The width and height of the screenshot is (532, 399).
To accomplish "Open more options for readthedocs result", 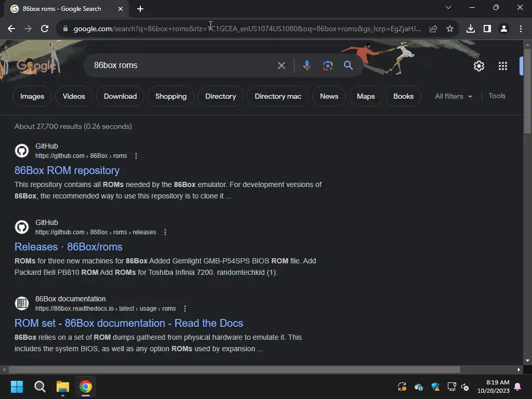I will [185, 309].
